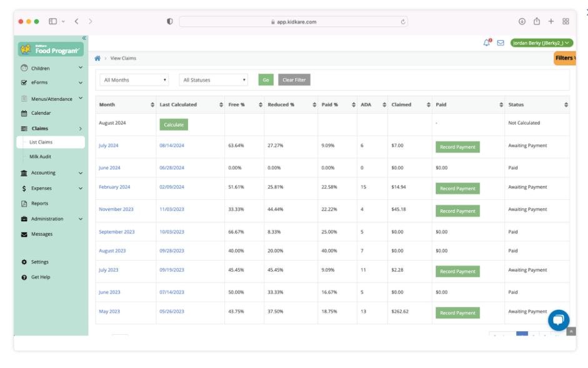Viewport: 588px width, 368px height.
Task: Sort table by Month column arrows
Action: pyautogui.click(x=152, y=105)
